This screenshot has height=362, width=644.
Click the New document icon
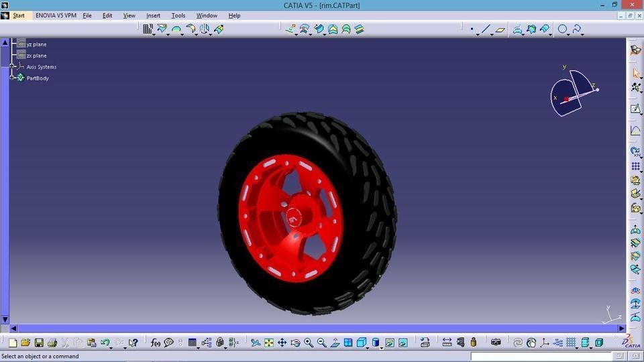(x=13, y=343)
